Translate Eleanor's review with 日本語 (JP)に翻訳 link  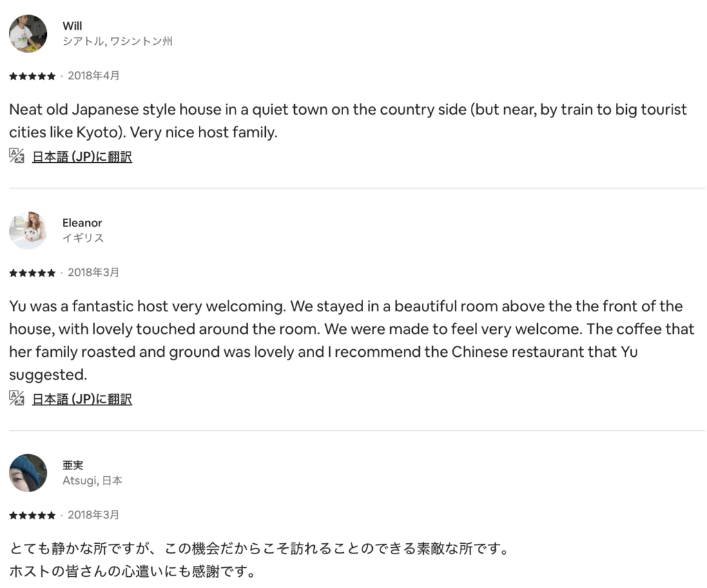(x=82, y=399)
